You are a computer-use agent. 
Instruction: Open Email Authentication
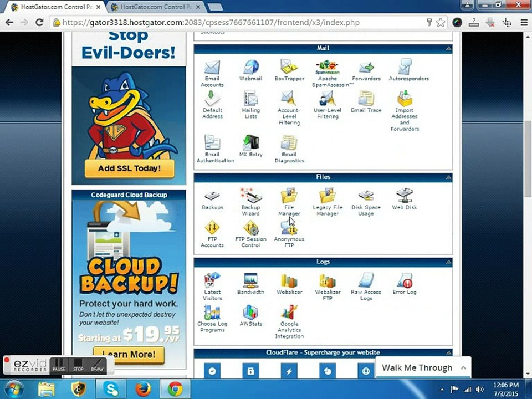(215, 149)
